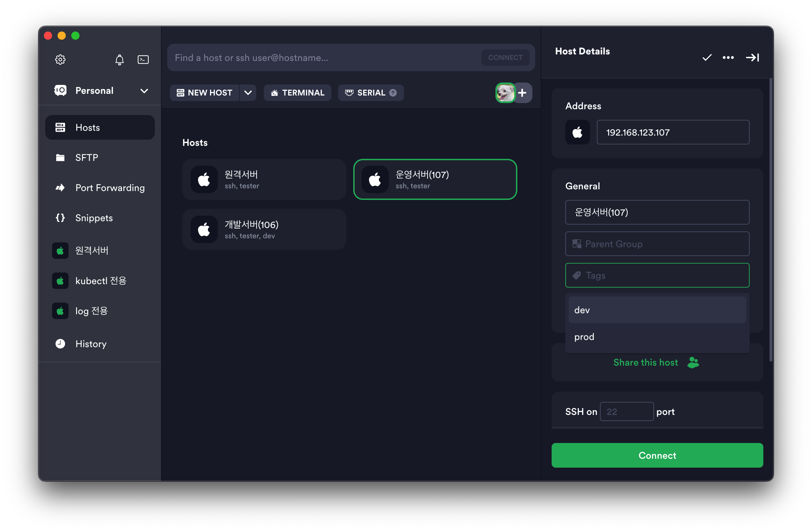The height and width of the screenshot is (532, 812).
Task: Click the green Connect button
Action: click(x=657, y=455)
